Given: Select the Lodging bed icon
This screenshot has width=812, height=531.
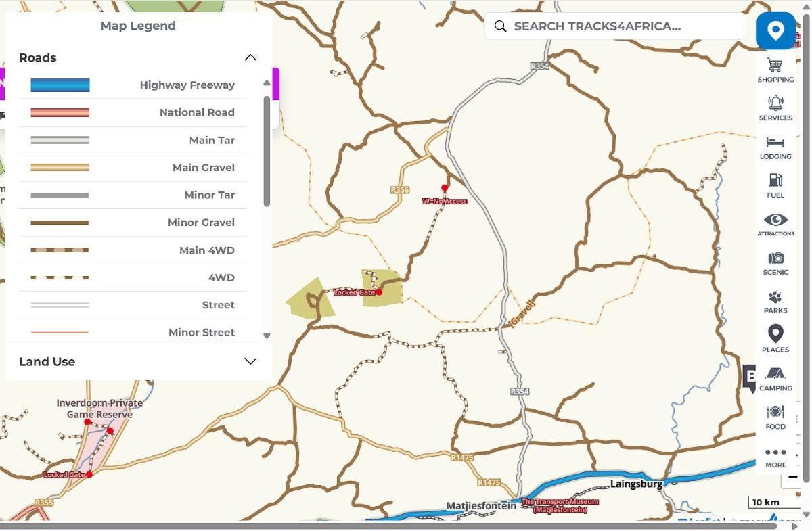Looking at the screenshot, I should pos(775,147).
